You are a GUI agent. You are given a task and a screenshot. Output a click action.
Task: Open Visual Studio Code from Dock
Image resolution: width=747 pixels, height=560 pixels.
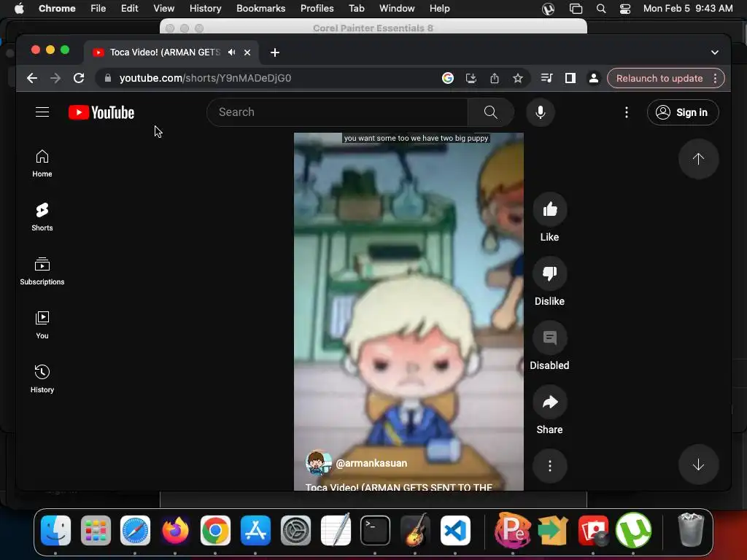click(x=455, y=531)
